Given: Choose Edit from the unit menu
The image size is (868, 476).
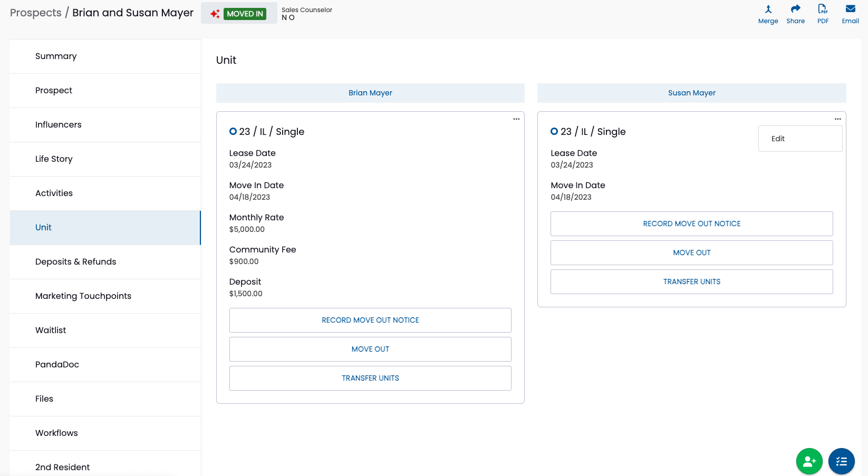Looking at the screenshot, I should 800,139.
